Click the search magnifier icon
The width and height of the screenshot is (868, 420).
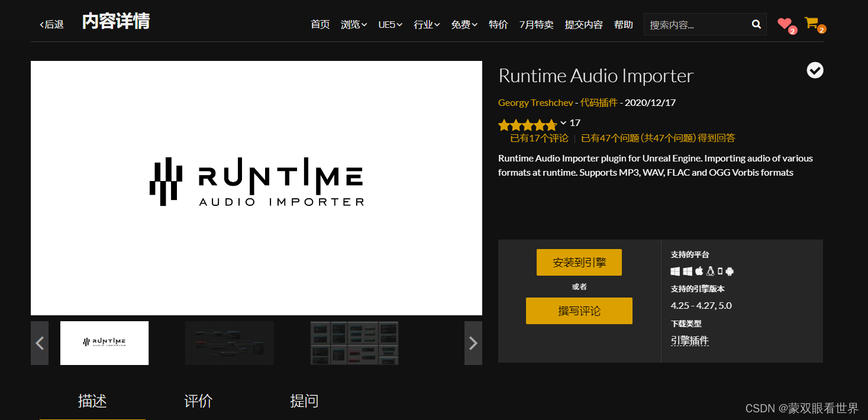[756, 24]
